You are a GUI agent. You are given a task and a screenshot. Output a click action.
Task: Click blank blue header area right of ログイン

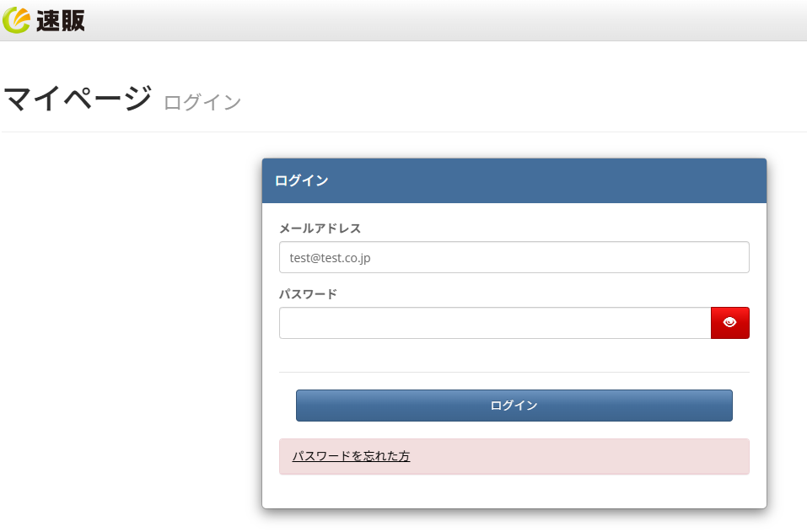548,180
